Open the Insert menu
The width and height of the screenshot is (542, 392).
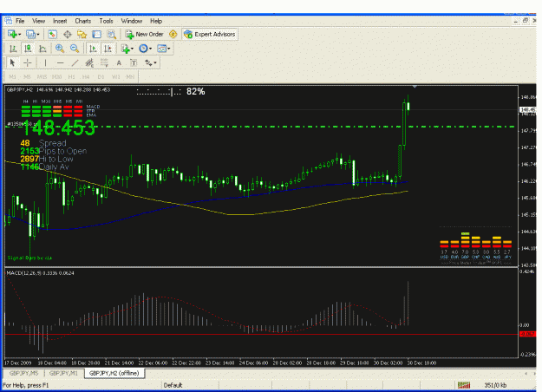(x=60, y=21)
